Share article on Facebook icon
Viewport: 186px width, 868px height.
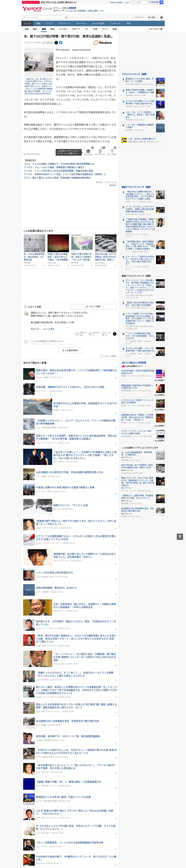pos(61,43)
